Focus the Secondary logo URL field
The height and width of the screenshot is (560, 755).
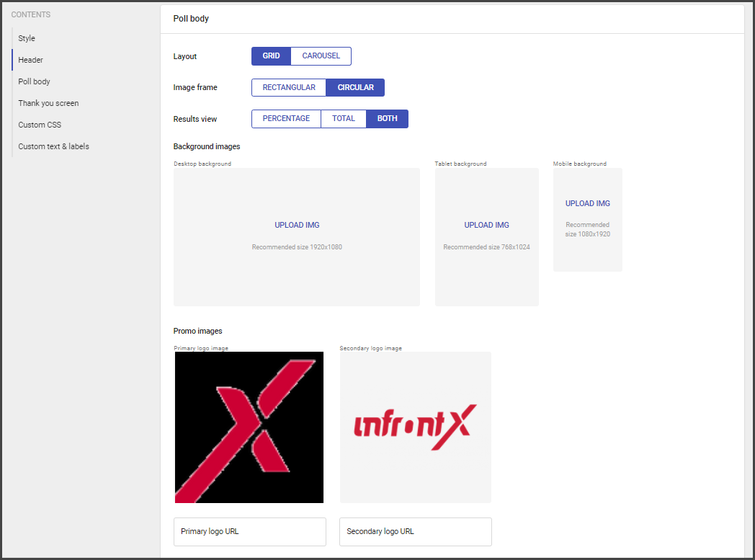point(416,532)
